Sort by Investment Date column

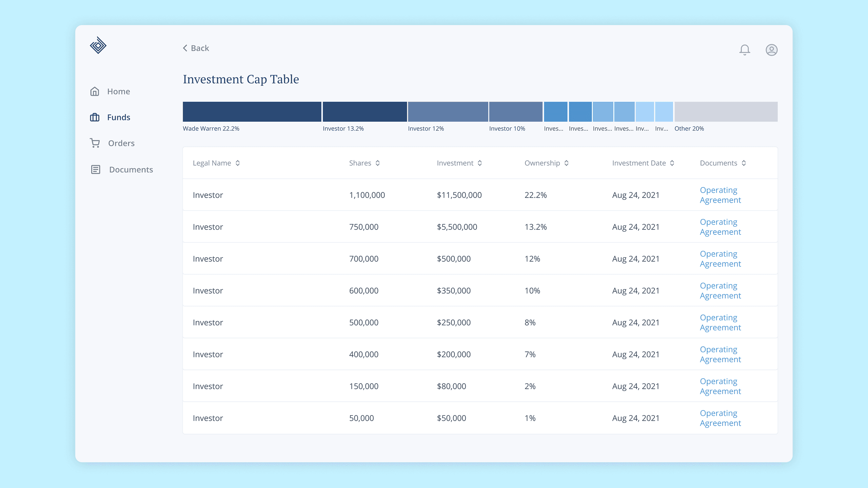tap(672, 163)
